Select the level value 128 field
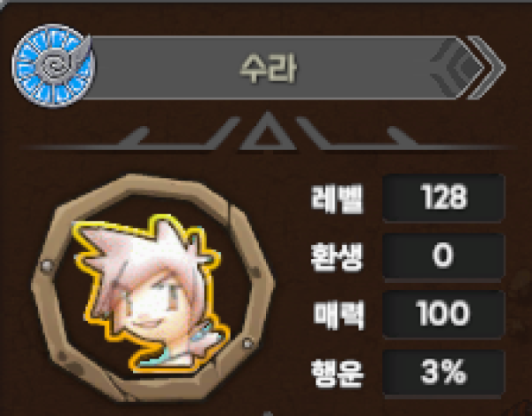532x416 pixels. pyautogui.click(x=443, y=198)
